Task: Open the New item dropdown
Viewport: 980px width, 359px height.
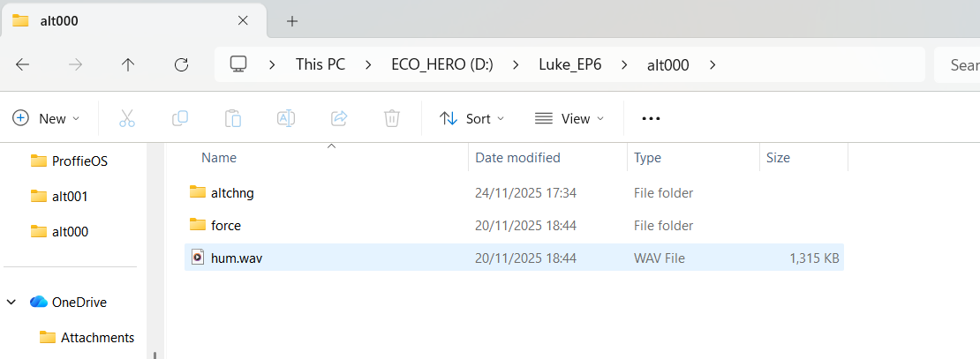Action: click(x=46, y=118)
